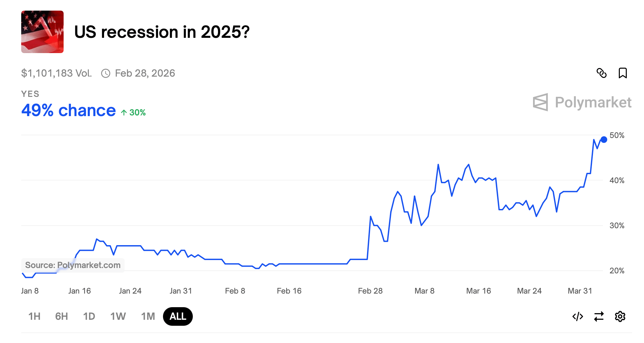Click the $1,101,183 volume figure
The width and height of the screenshot is (644, 343).
click(56, 73)
